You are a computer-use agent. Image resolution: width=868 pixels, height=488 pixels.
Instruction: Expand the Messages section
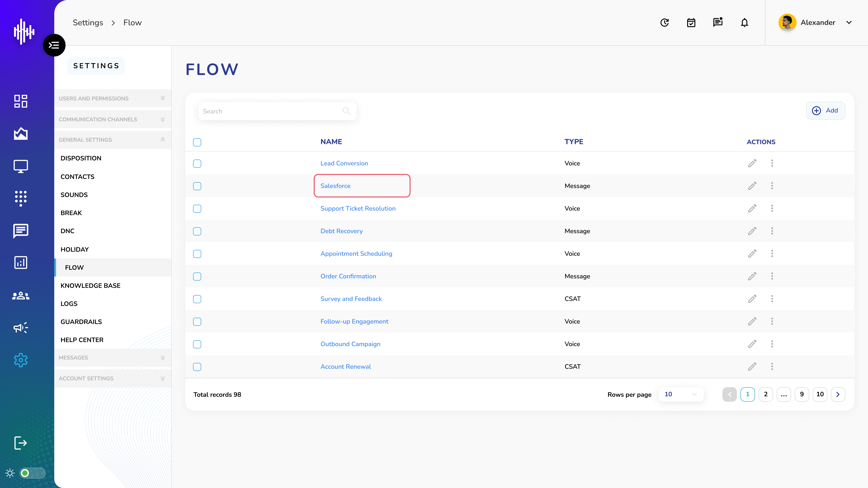(113, 358)
